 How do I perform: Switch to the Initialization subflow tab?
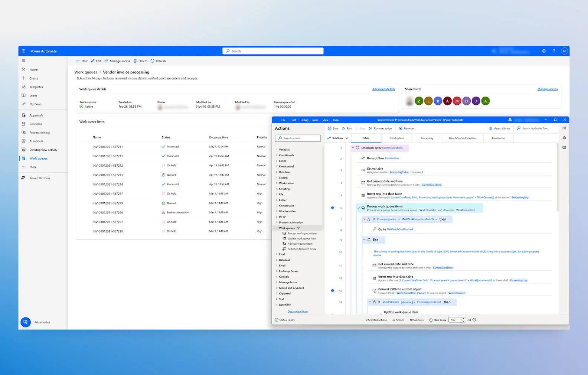tap(396, 138)
